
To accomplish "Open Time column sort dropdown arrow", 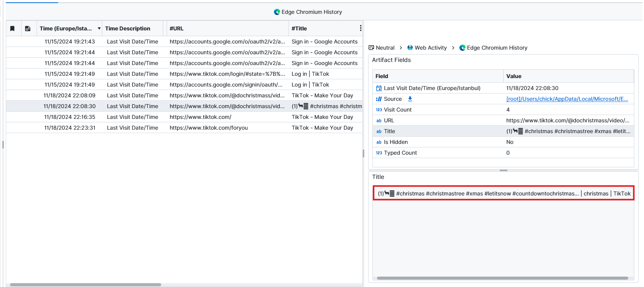I will [x=99, y=28].
